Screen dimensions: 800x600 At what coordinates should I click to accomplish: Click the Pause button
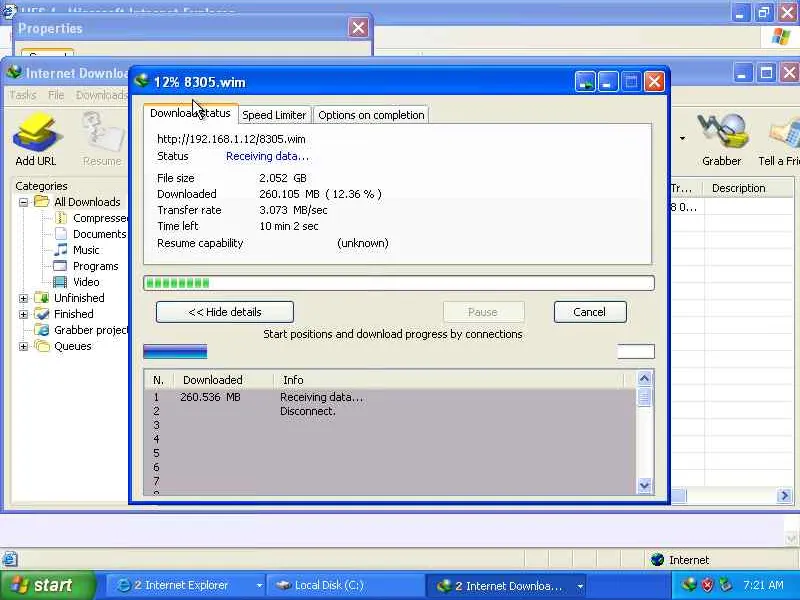(x=483, y=312)
